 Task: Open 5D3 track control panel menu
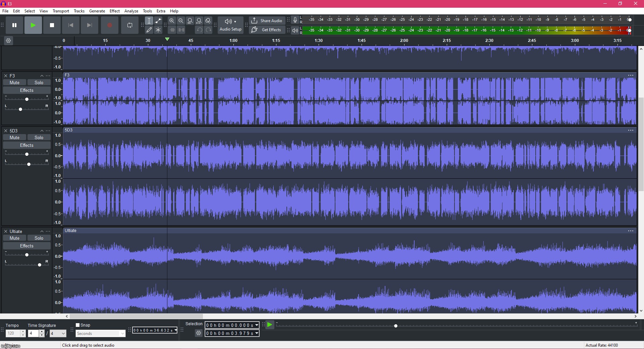click(x=48, y=131)
